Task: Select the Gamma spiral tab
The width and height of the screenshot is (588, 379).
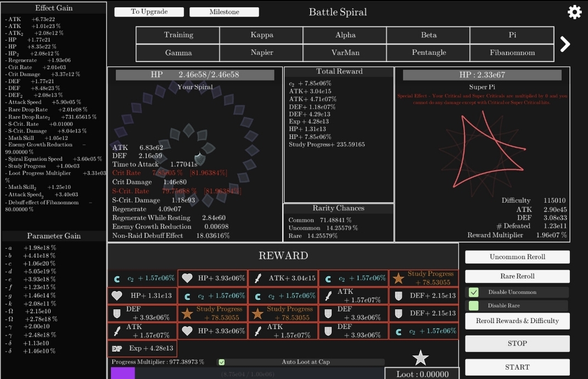Action: click(x=178, y=53)
